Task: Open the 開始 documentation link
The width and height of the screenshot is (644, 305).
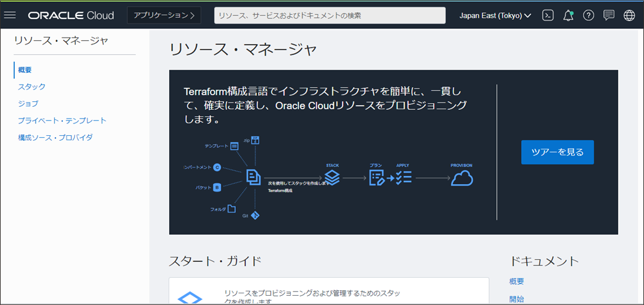Action: click(x=516, y=299)
